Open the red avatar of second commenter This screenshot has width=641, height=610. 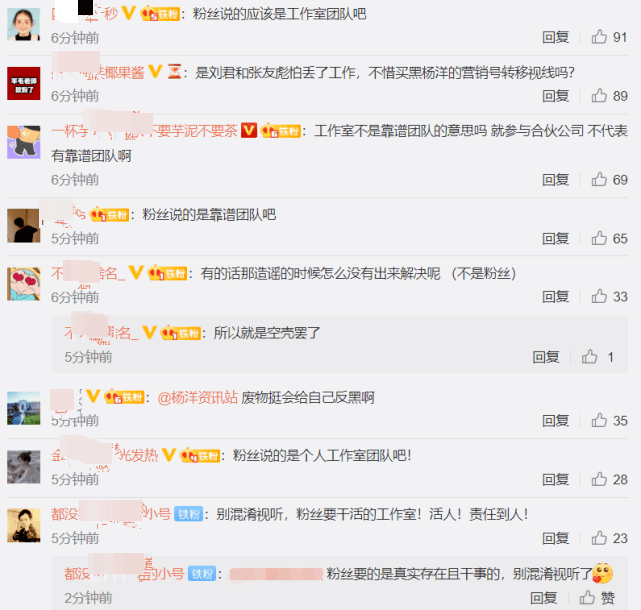point(24,83)
